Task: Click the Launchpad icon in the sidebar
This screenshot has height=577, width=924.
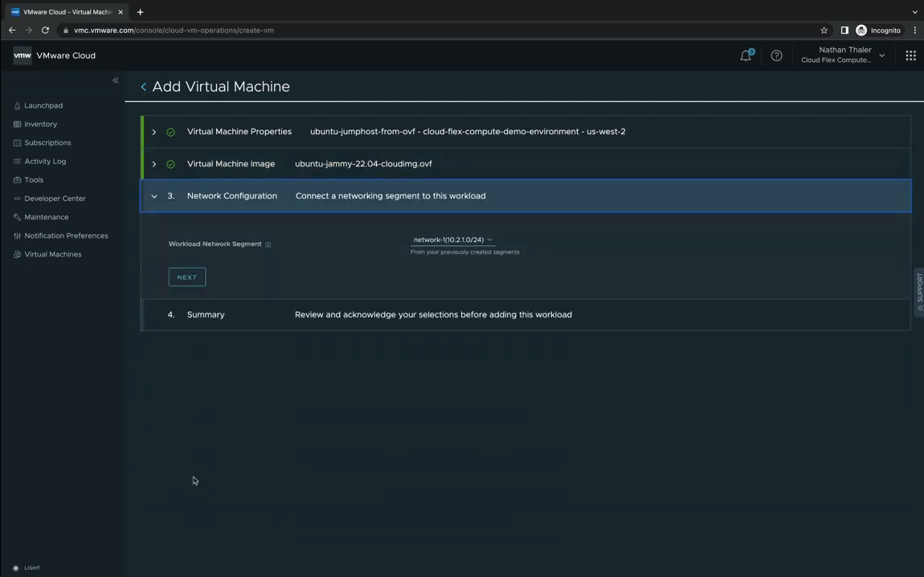Action: pyautogui.click(x=17, y=105)
